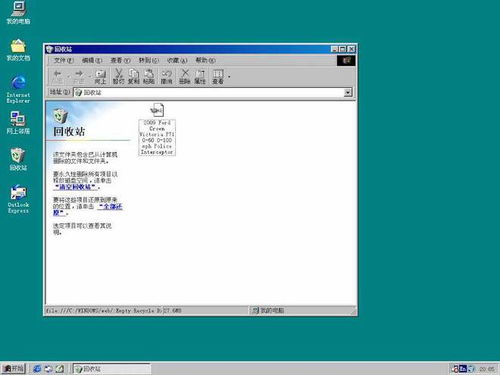Click the Up folder toolbar icon
Screen dimensions: 500x375
pyautogui.click(x=100, y=77)
